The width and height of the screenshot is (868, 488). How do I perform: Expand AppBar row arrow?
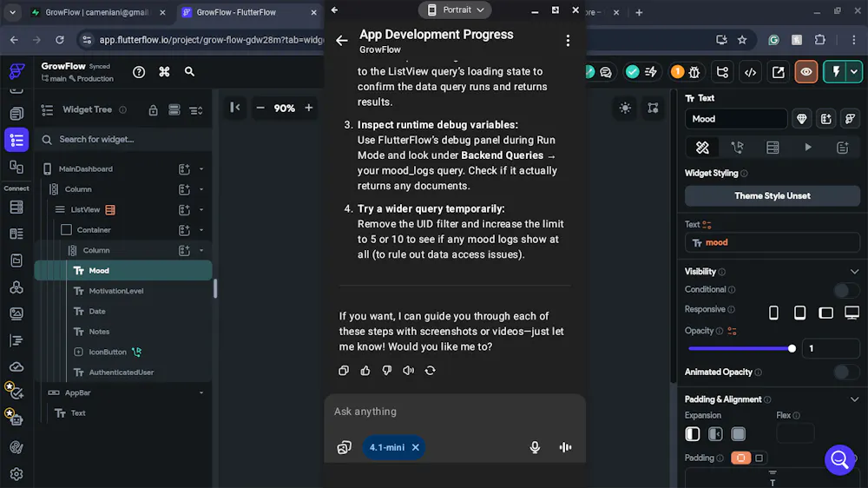(201, 392)
